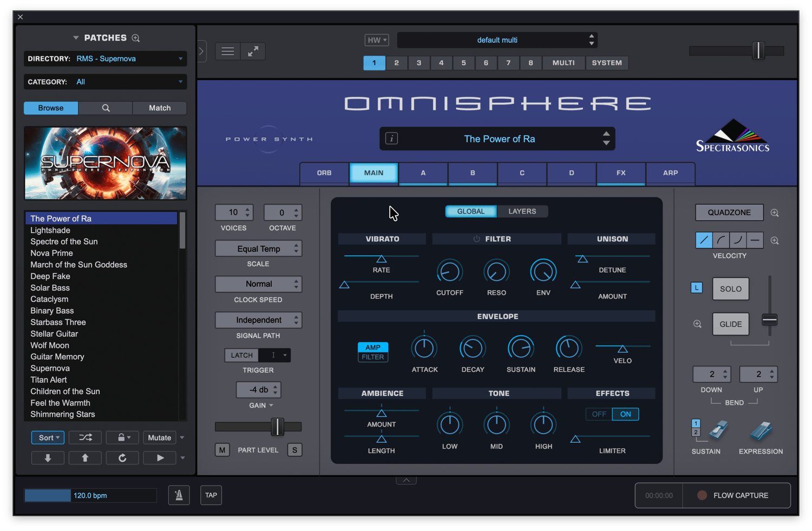Open the Equal Temp scale dropdown
Image resolution: width=812 pixels, height=531 pixels.
click(x=258, y=249)
